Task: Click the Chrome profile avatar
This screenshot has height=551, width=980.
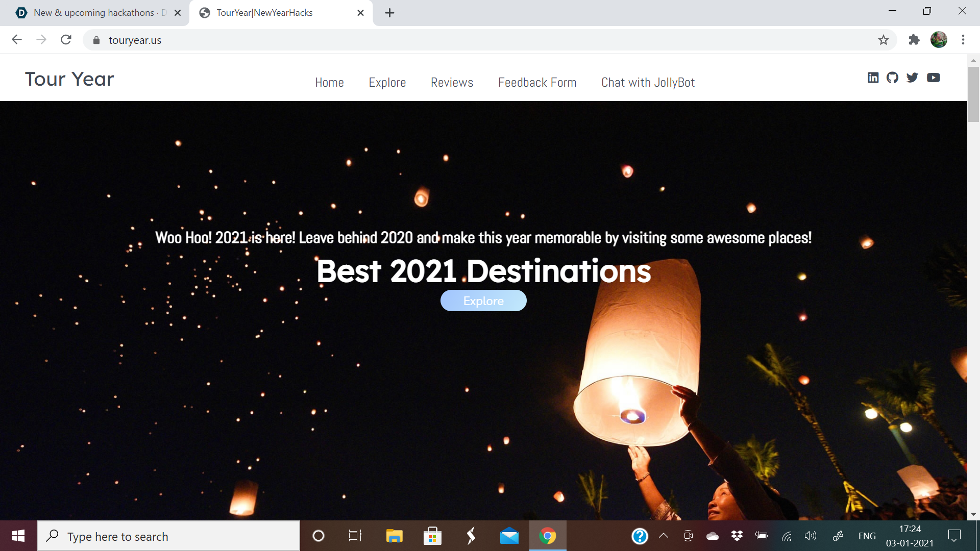Action: (939, 40)
